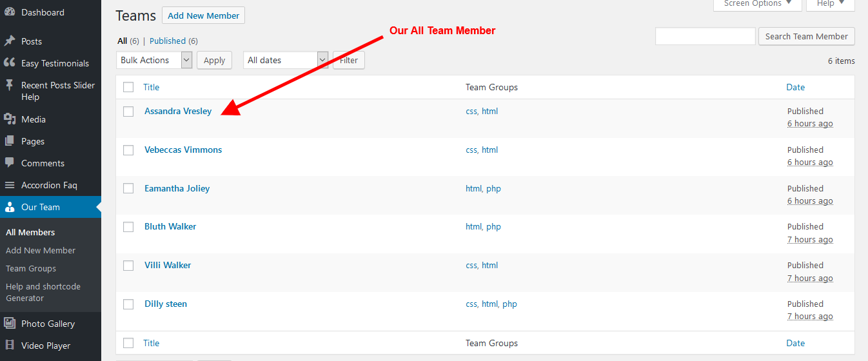The width and height of the screenshot is (868, 361).
Task: Click the Posts pushpin icon
Action: (10, 41)
